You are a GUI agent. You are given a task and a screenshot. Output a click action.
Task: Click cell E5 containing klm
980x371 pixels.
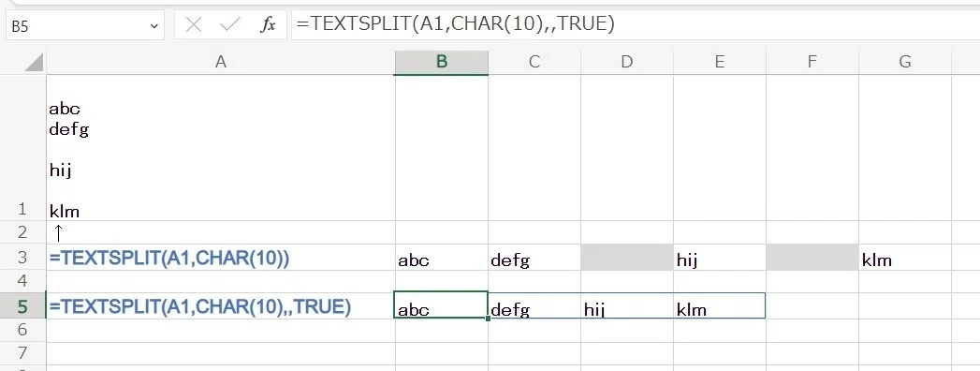point(720,305)
